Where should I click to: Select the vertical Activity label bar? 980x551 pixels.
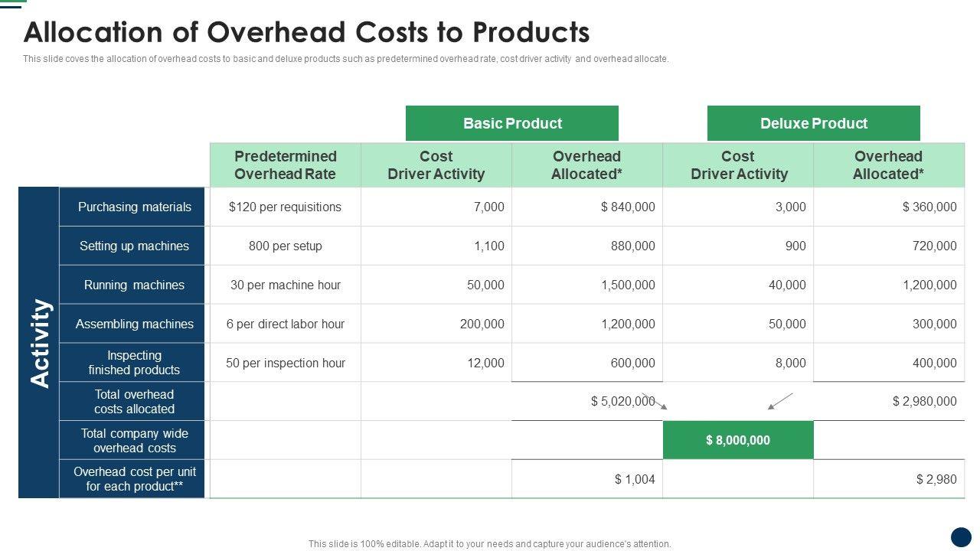pos(39,342)
